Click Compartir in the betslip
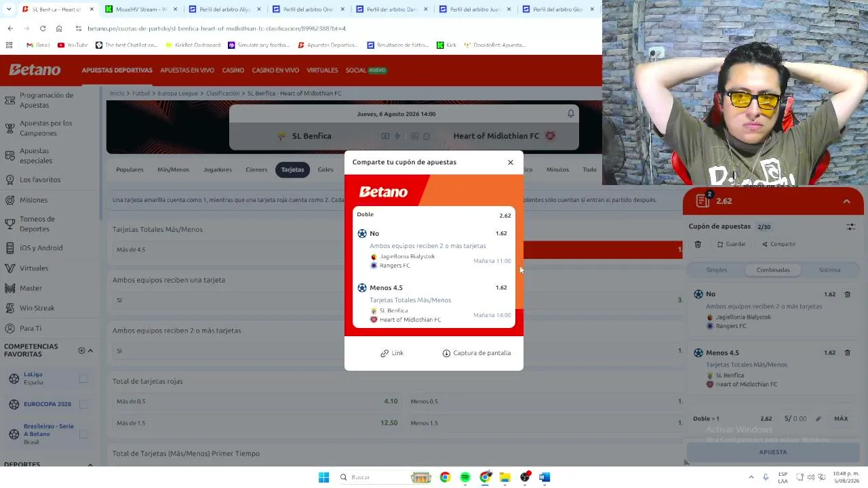The image size is (868, 488). [778, 244]
